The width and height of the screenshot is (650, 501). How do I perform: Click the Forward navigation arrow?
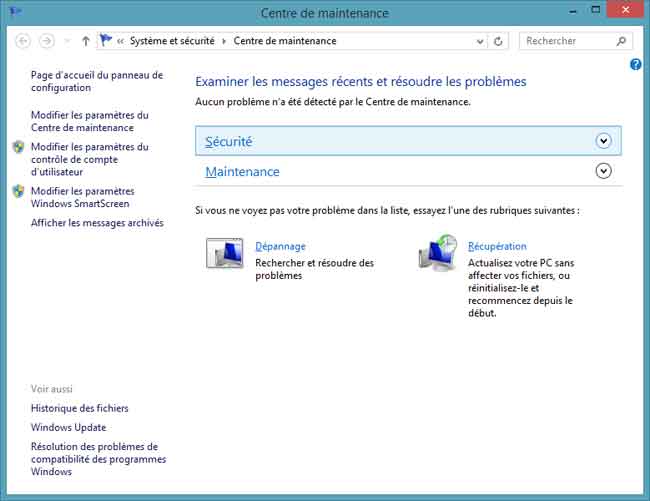point(46,41)
